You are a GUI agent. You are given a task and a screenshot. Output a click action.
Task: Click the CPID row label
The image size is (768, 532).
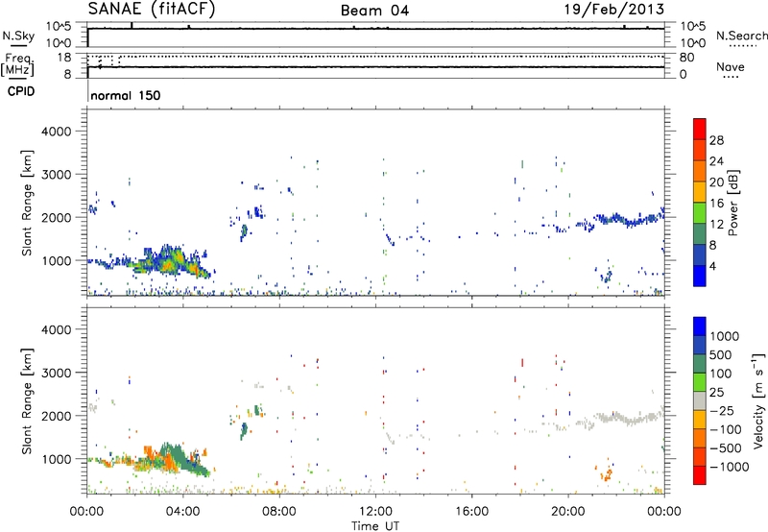(x=21, y=91)
